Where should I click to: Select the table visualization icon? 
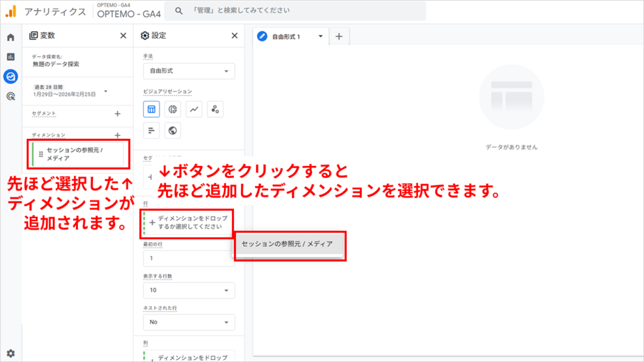click(x=151, y=109)
